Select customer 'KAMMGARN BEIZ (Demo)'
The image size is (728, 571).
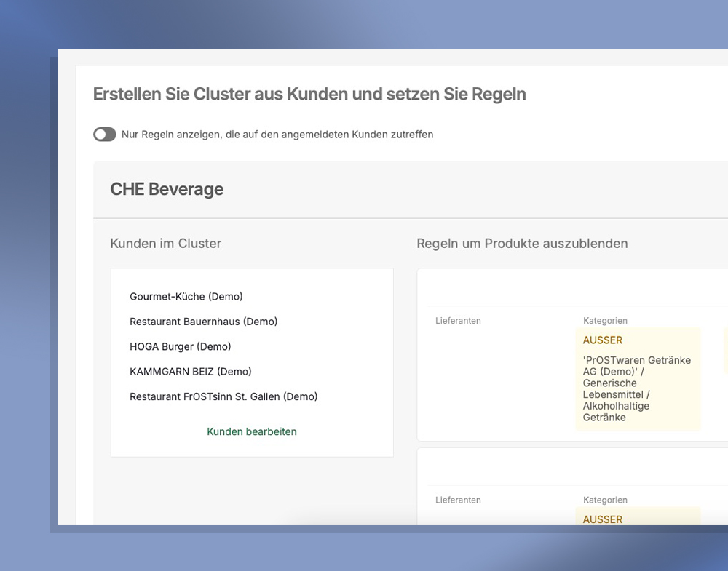point(191,372)
